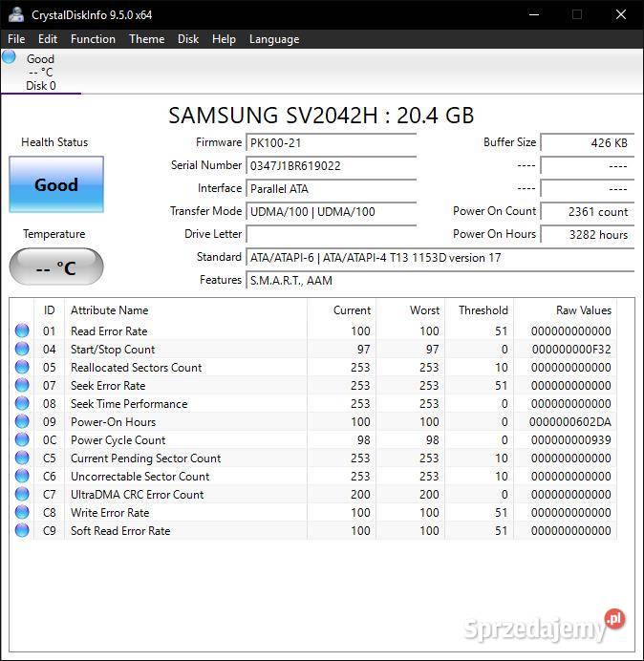This screenshot has width=644, height=661.
Task: Click the Good health status button
Action: coord(56,184)
